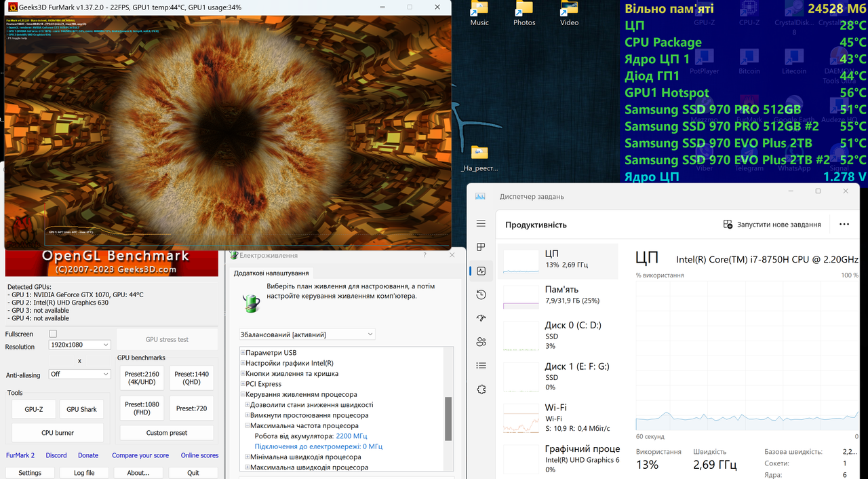Expand Дозволити стани зниження швидкості node
Screen dimensions: 868x479
pyautogui.click(x=247, y=404)
